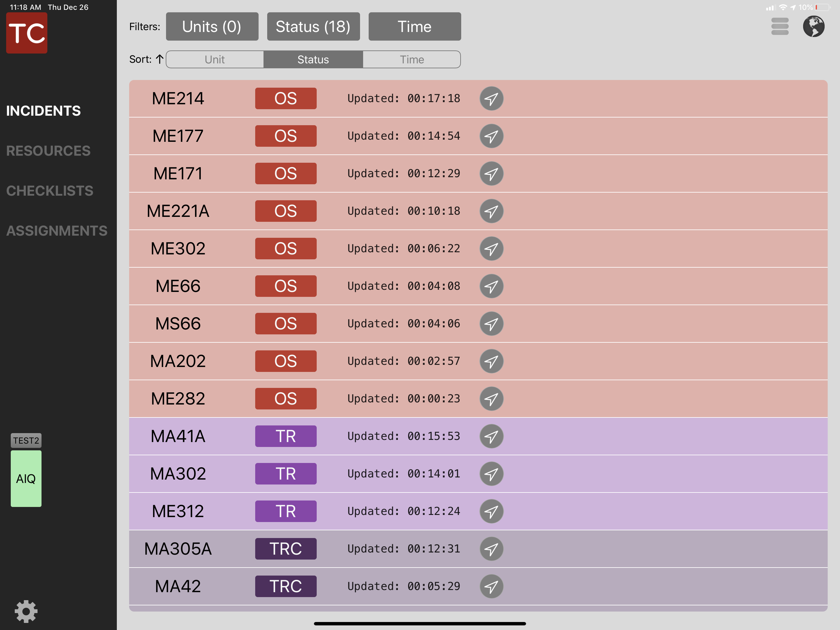
Task: Tap the TEST2 label button
Action: tap(26, 441)
